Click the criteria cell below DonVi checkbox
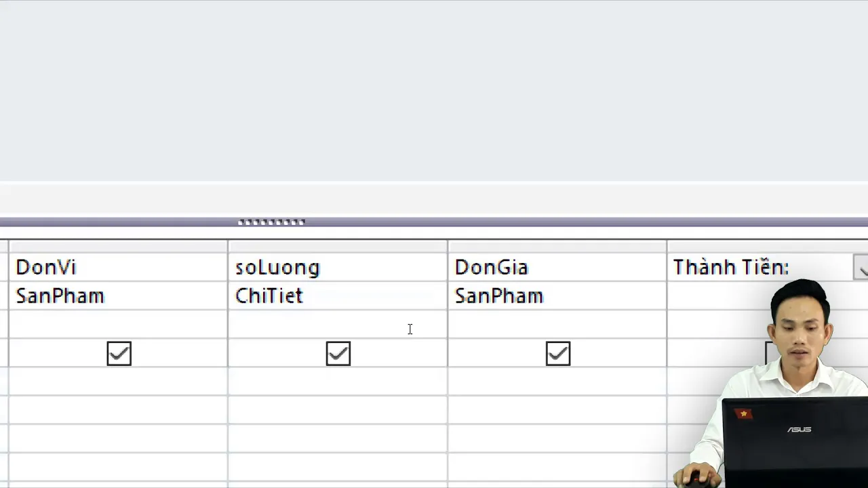 (118, 382)
